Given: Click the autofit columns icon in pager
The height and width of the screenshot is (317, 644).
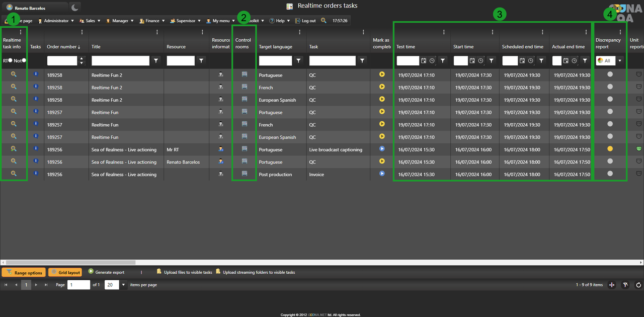Looking at the screenshot, I should point(612,285).
